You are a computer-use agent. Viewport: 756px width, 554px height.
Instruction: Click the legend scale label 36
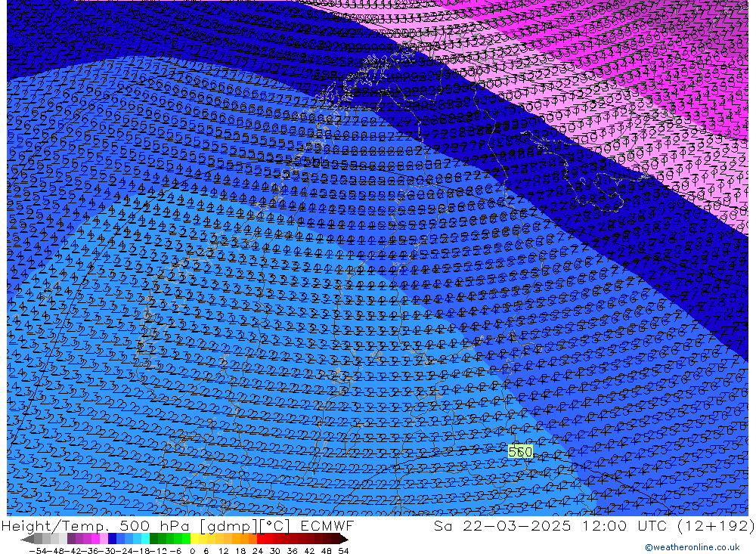coord(292,551)
